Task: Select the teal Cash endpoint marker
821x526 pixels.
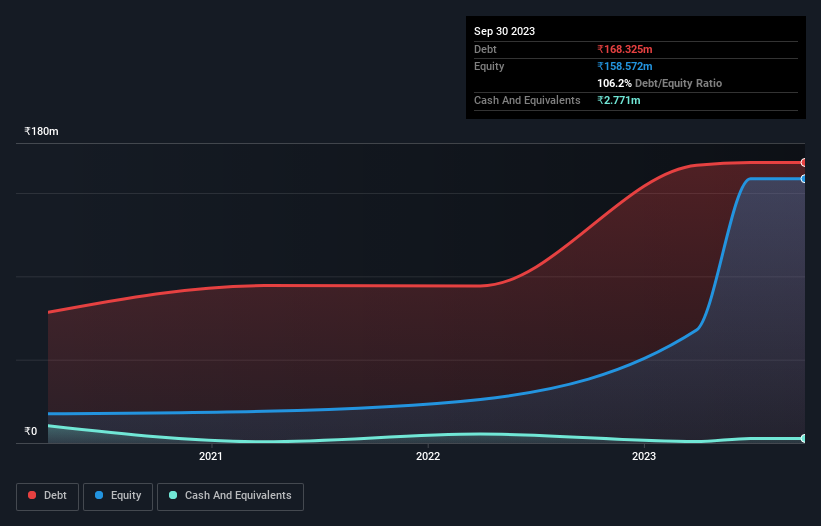Action: [804, 438]
